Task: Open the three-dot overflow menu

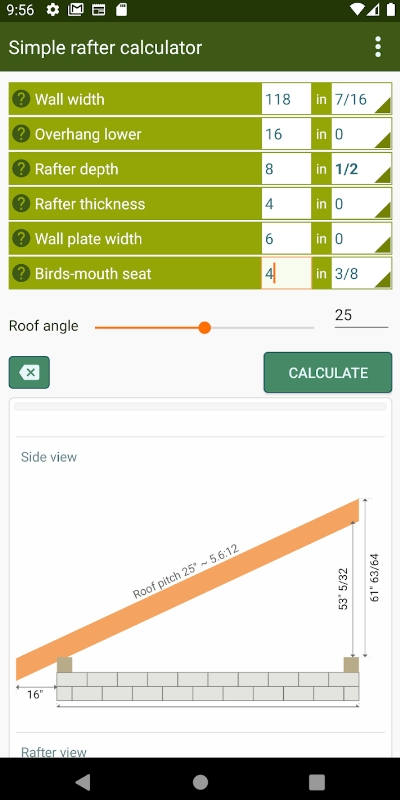Action: [378, 47]
